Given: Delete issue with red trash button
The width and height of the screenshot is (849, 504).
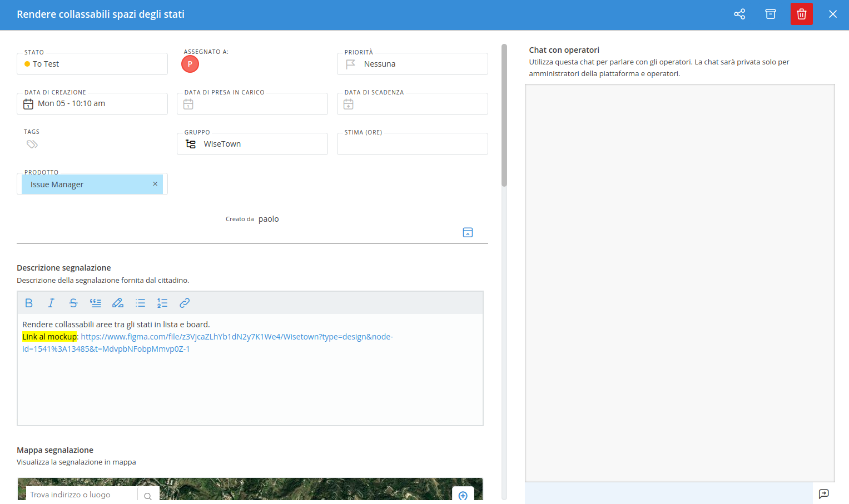Looking at the screenshot, I should pyautogui.click(x=801, y=14).
